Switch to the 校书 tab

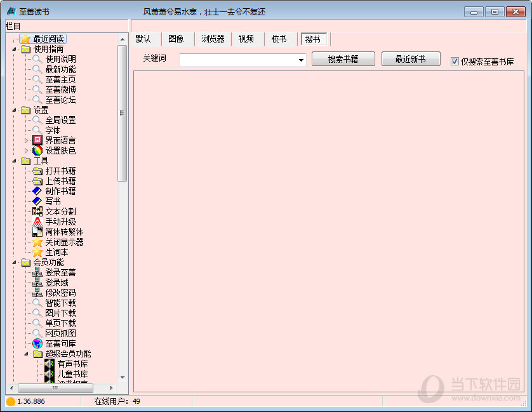[x=279, y=39]
